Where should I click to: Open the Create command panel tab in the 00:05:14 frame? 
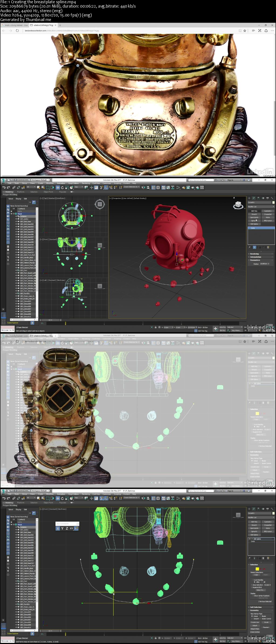pos(249,509)
